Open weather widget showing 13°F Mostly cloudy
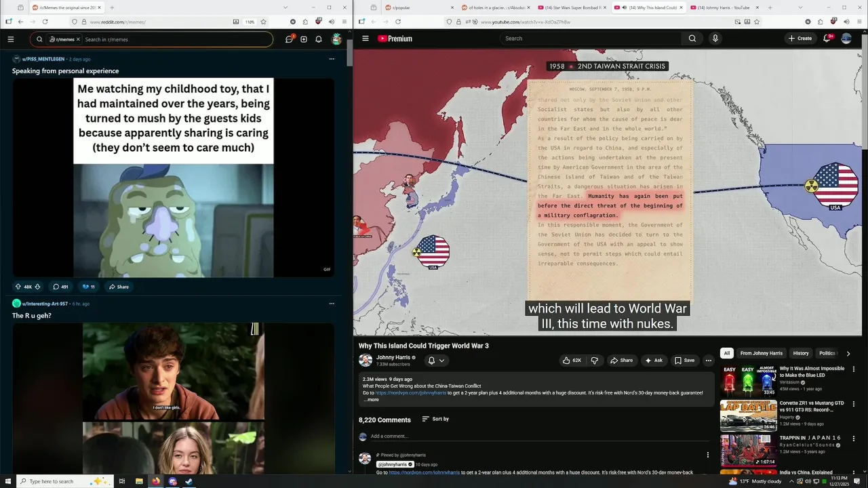This screenshot has width=868, height=488. click(755, 481)
